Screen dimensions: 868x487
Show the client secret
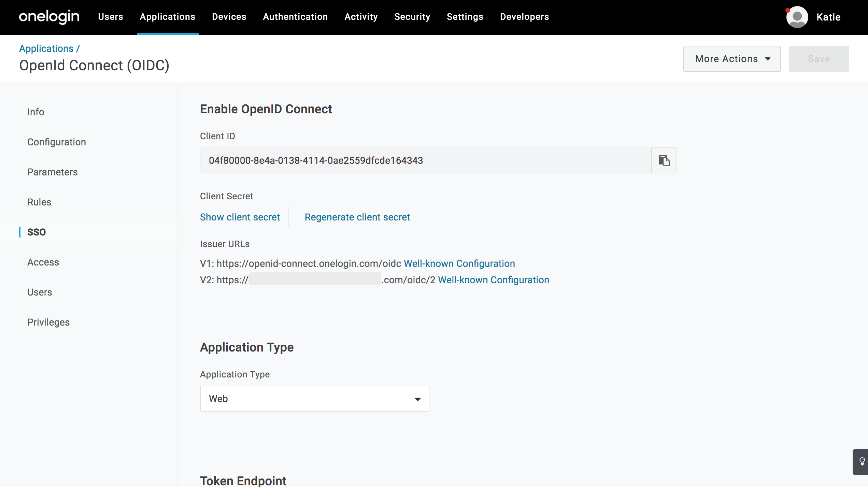click(240, 217)
